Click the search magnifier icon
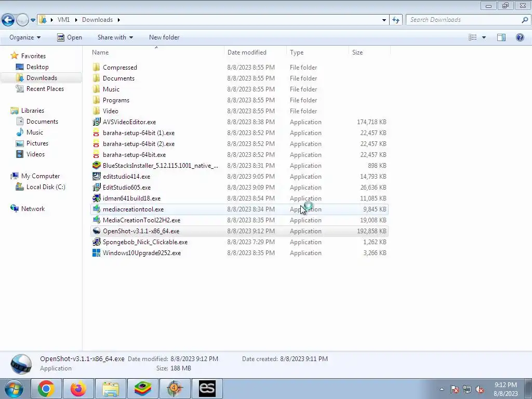Image resolution: width=532 pixels, height=399 pixels. click(525, 20)
